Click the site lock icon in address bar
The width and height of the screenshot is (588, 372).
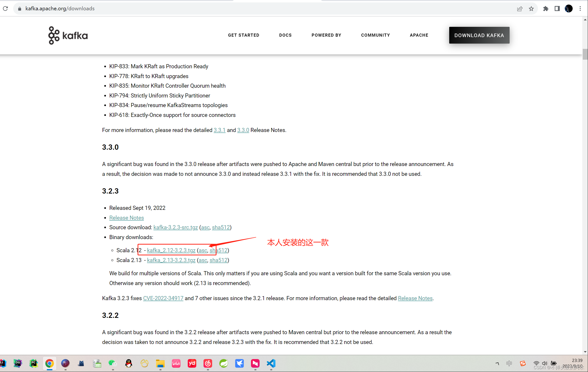tap(20, 9)
